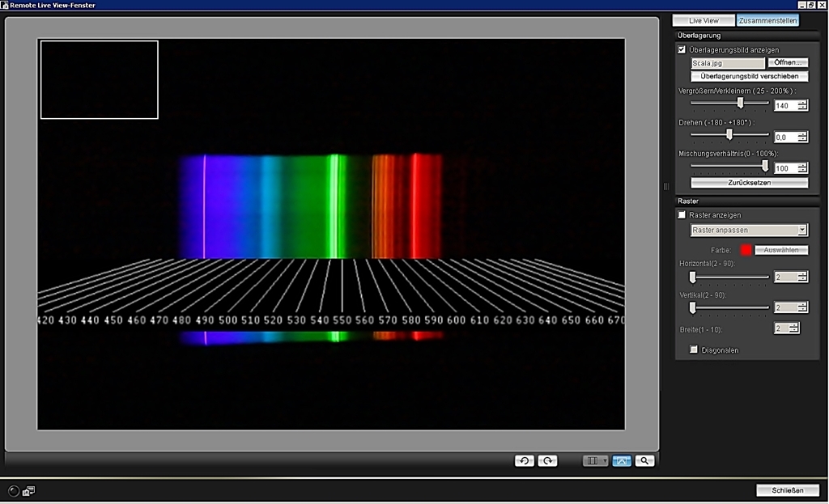Image resolution: width=829 pixels, height=504 pixels.
Task: Click the panel splitter handle
Action: coord(666,187)
